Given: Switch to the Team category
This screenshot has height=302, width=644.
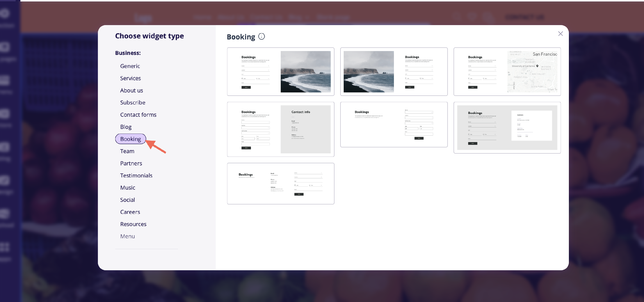Looking at the screenshot, I should pyautogui.click(x=127, y=151).
